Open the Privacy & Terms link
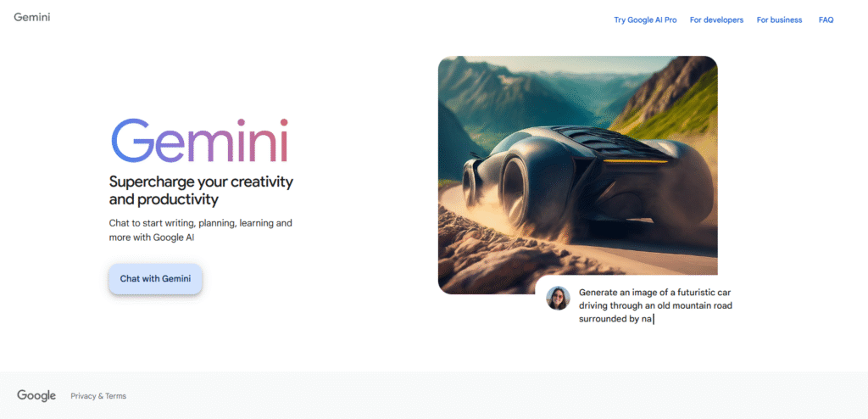The width and height of the screenshot is (868, 419). point(98,396)
